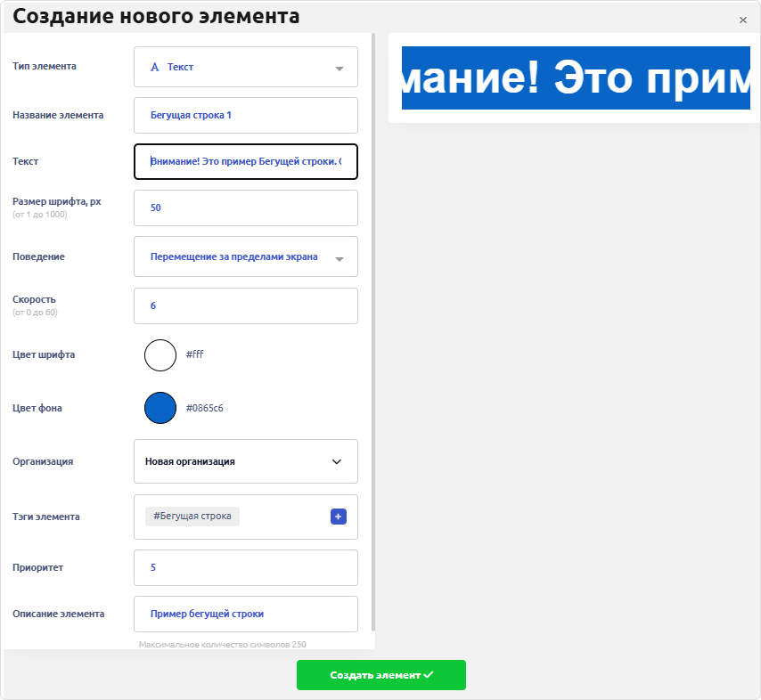
Task: Expand the "Организация" dropdown showing "Новая организация"
Action: [245, 461]
